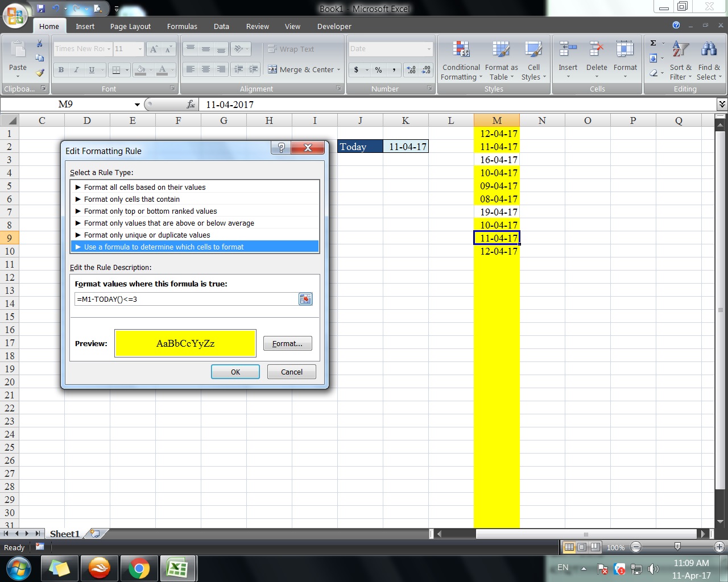Click the Conditional Formatting icon
This screenshot has height=582, width=728.
tap(461, 51)
